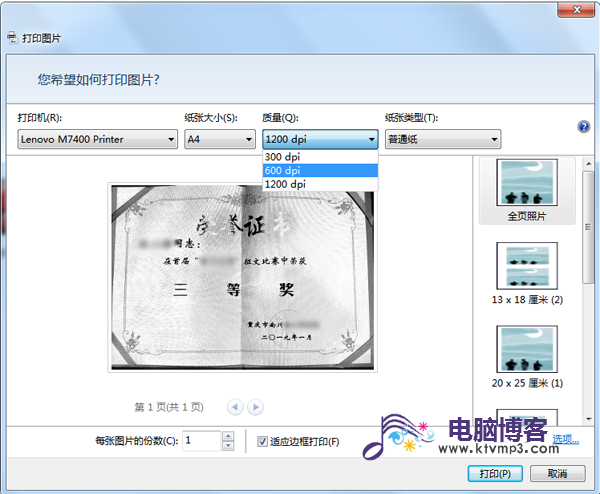Select the 20 x 25 cm (1) layout

[527, 357]
